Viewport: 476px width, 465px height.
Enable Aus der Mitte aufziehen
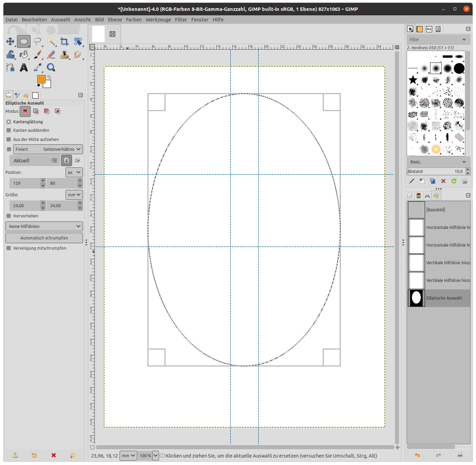coord(9,139)
